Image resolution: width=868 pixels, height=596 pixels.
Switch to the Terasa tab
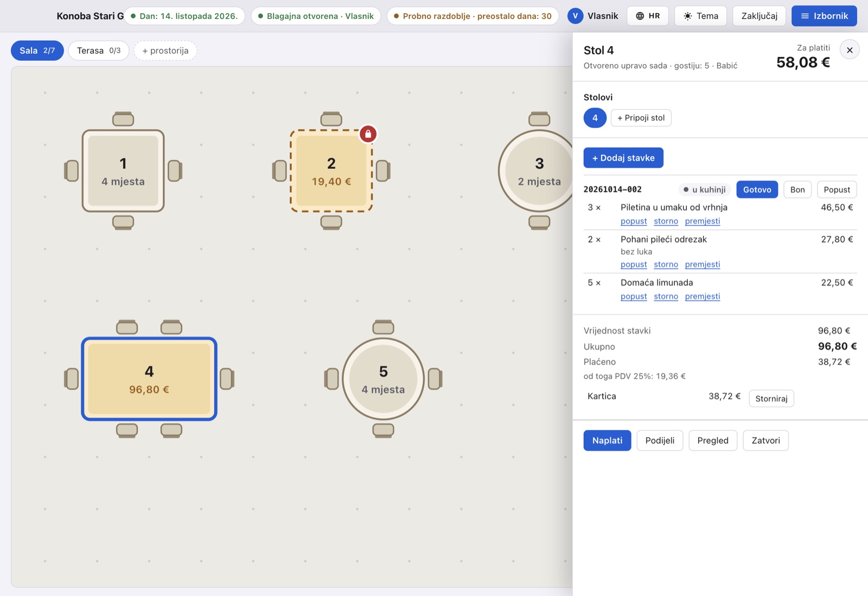[x=99, y=50]
